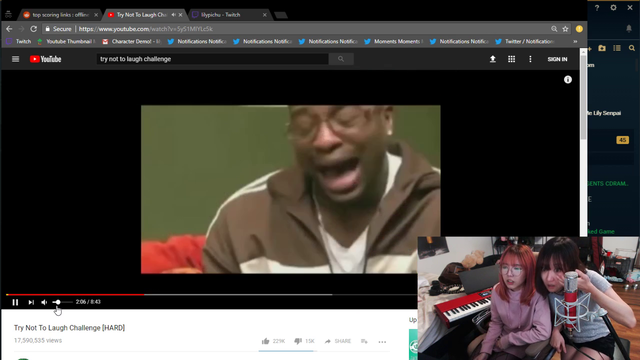The height and width of the screenshot is (360, 640).
Task: Open Moments Twitter bookmark
Action: (x=393, y=41)
